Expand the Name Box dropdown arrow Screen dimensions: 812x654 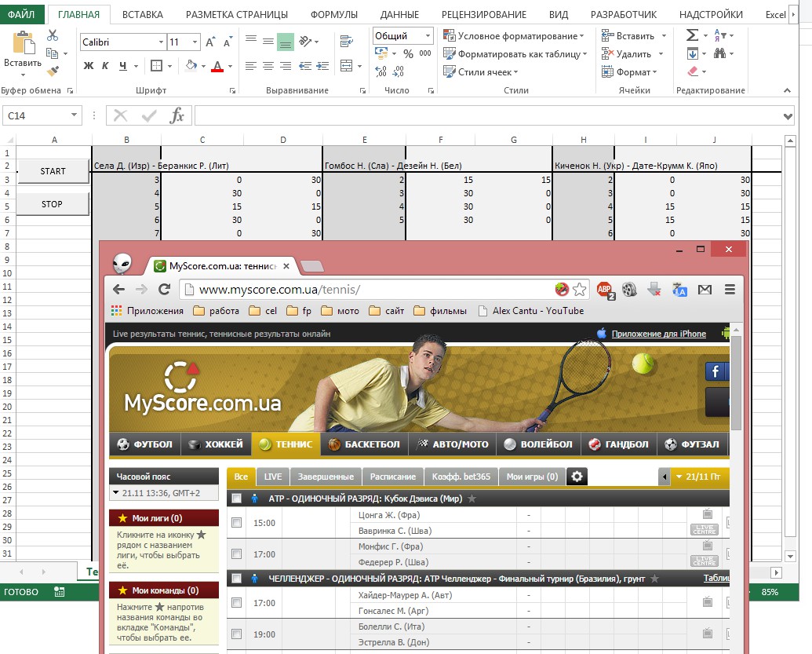(74, 115)
